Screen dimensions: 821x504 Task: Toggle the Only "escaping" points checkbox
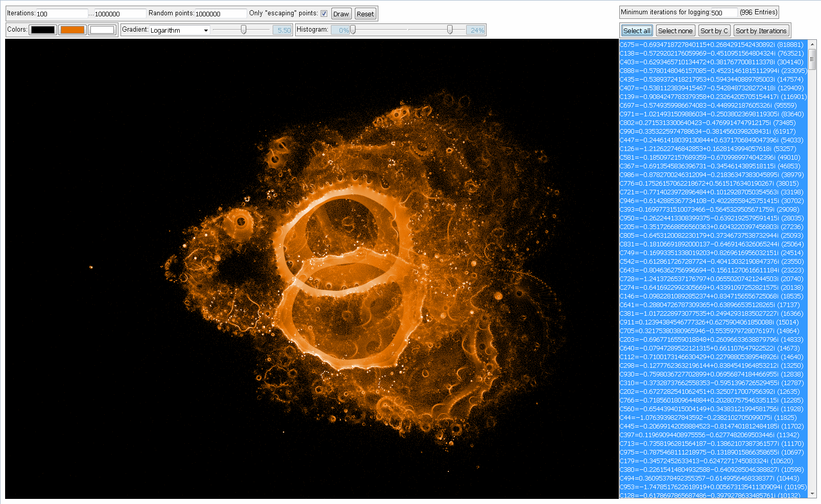coord(324,14)
